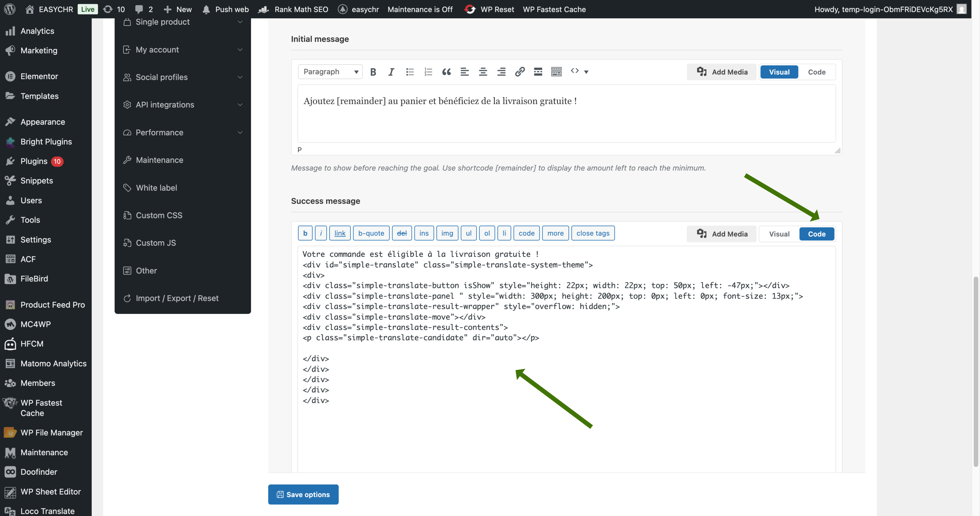Open comments icon showing 2

[x=144, y=9]
